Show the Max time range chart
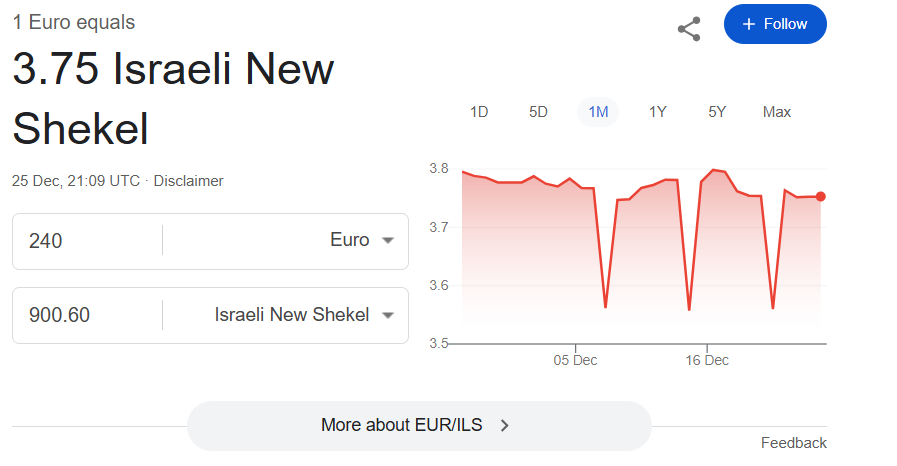Screen dimensions: 897x466 click(777, 112)
